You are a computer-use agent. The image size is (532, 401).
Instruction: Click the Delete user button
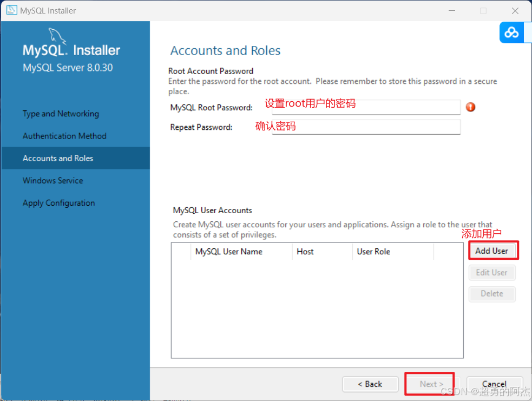click(491, 293)
